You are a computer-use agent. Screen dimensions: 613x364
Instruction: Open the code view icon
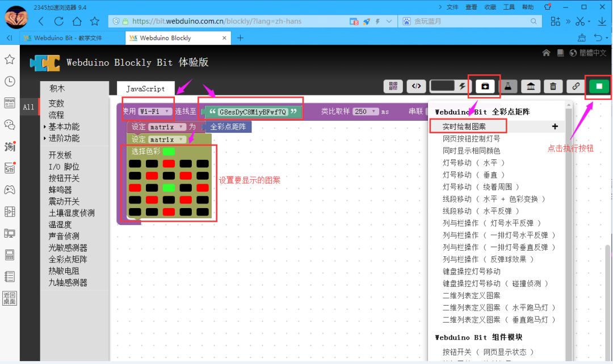click(x=417, y=86)
